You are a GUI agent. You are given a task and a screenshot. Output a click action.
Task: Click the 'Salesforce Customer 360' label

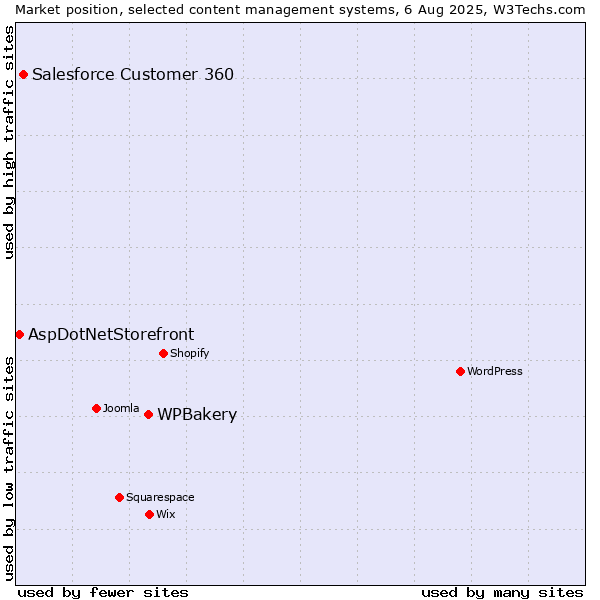click(x=133, y=74)
